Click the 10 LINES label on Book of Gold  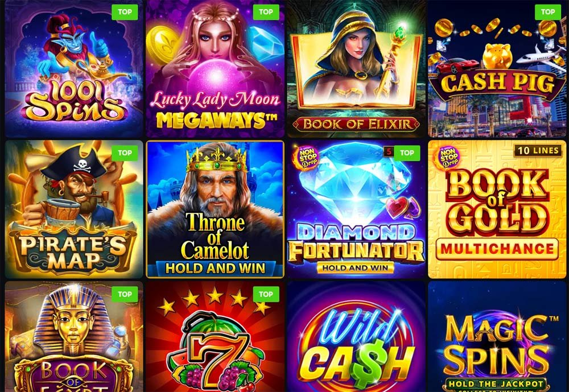pyautogui.click(x=538, y=151)
